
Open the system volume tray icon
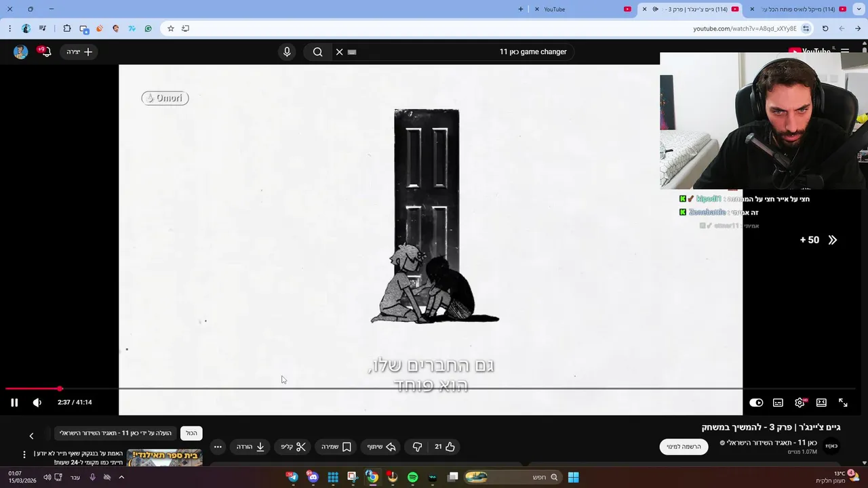47,477
